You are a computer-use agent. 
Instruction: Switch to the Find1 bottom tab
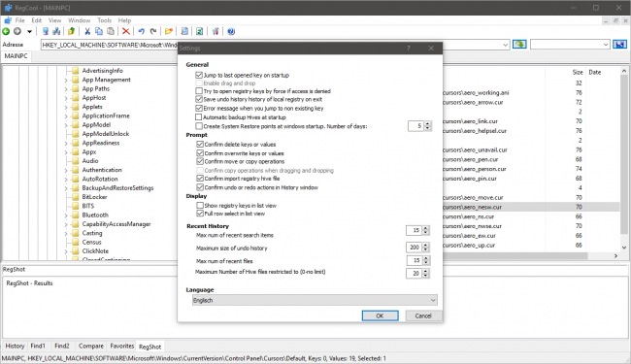[x=38, y=346]
